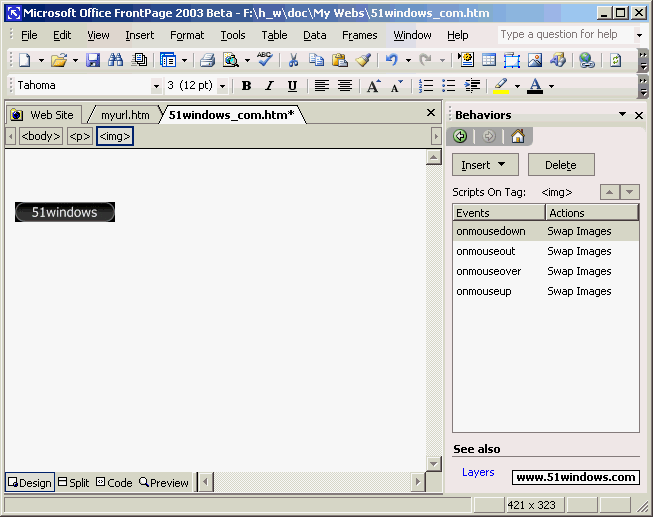Click the Home icon in Behaviors pane
This screenshot has height=517, width=653.
pos(517,137)
